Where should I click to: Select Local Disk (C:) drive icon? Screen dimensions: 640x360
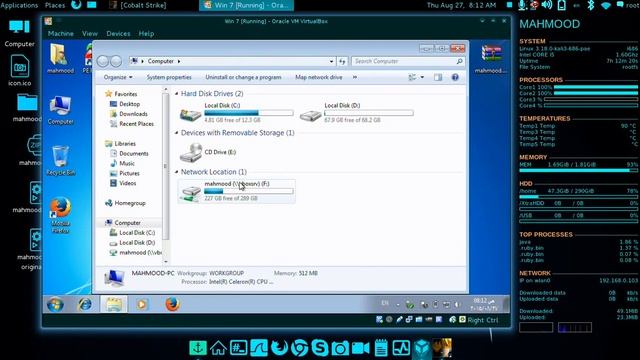191,114
